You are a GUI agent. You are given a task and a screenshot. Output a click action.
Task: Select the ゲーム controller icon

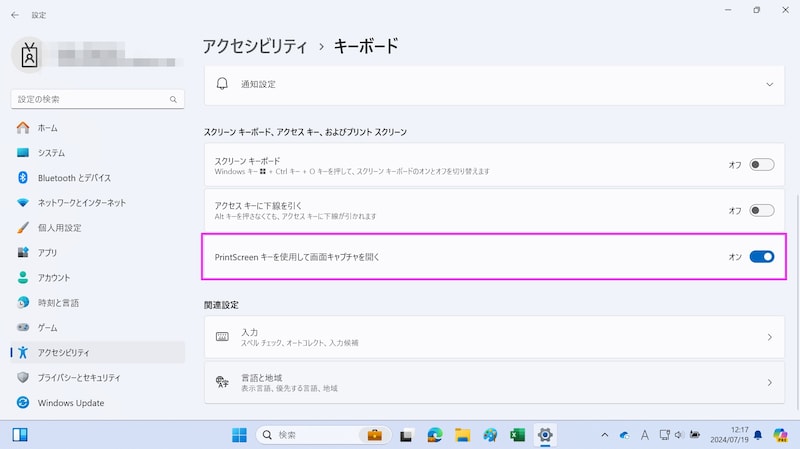pyautogui.click(x=23, y=327)
